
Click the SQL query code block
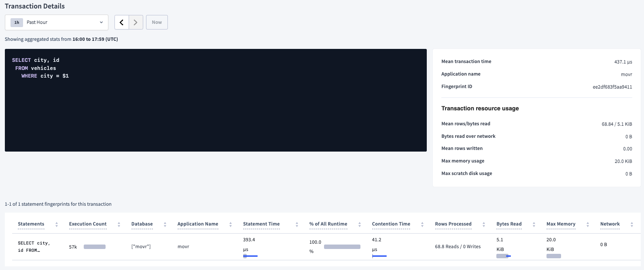click(x=216, y=100)
